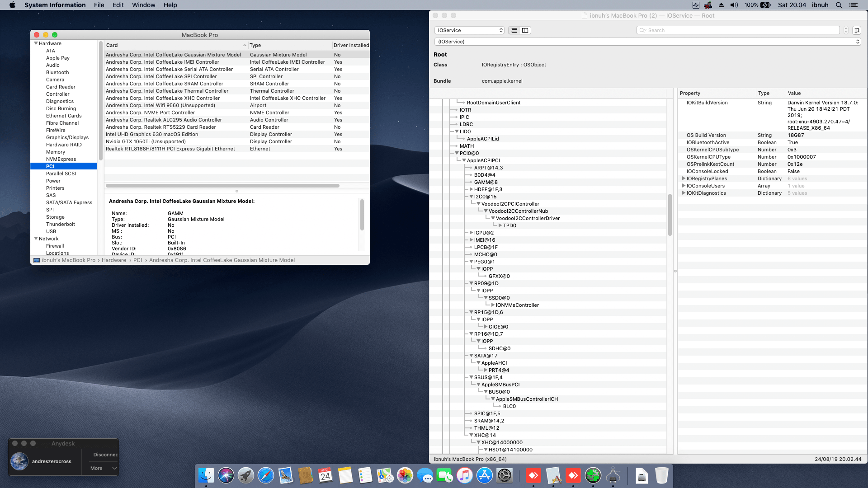Select OS Build Version property row
868x488 pixels.
click(x=772, y=135)
